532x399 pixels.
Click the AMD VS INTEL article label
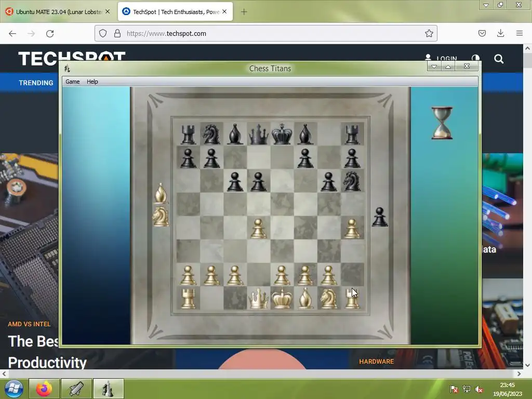[29, 324]
